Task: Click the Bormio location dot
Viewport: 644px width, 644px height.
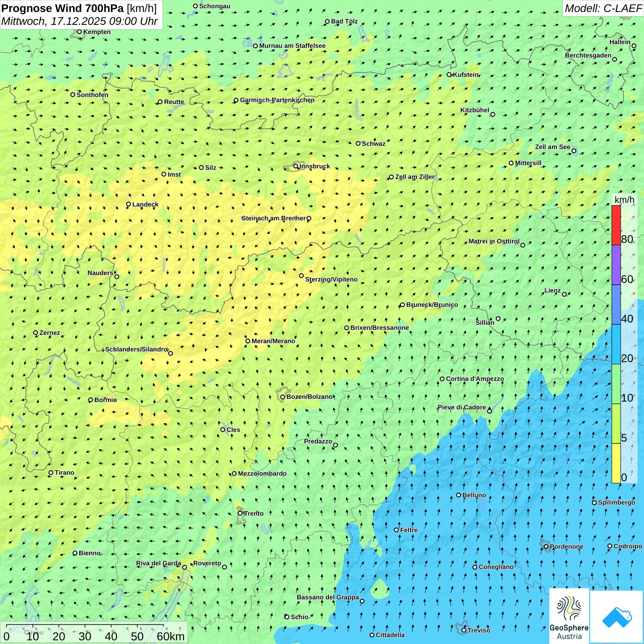Action: (91, 400)
